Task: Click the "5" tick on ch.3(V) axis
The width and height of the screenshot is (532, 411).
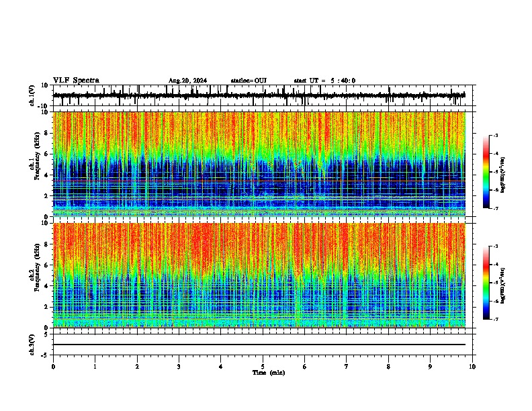Action: pos(47,334)
